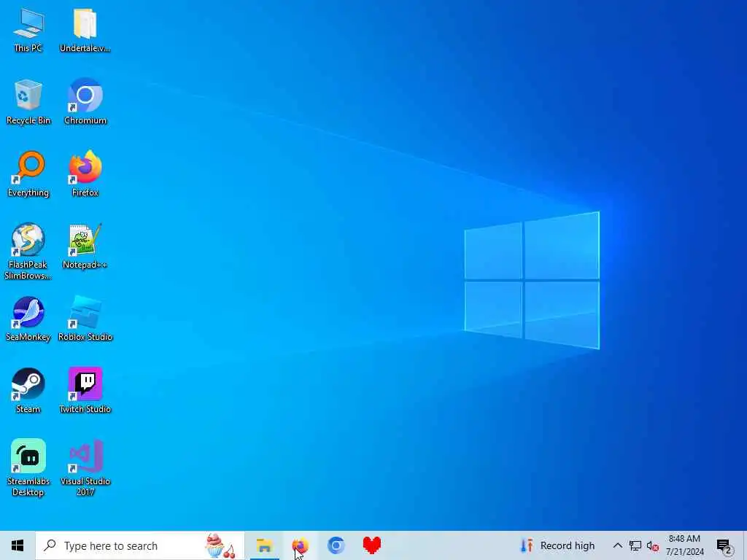Select the Recycle Bin icon
Image resolution: width=747 pixels, height=560 pixels.
(x=28, y=102)
